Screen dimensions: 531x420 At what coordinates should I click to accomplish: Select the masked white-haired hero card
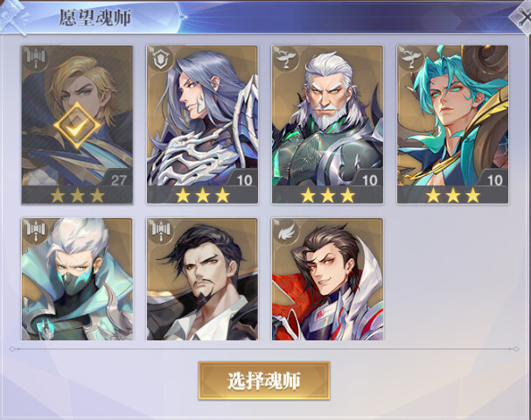(x=77, y=279)
